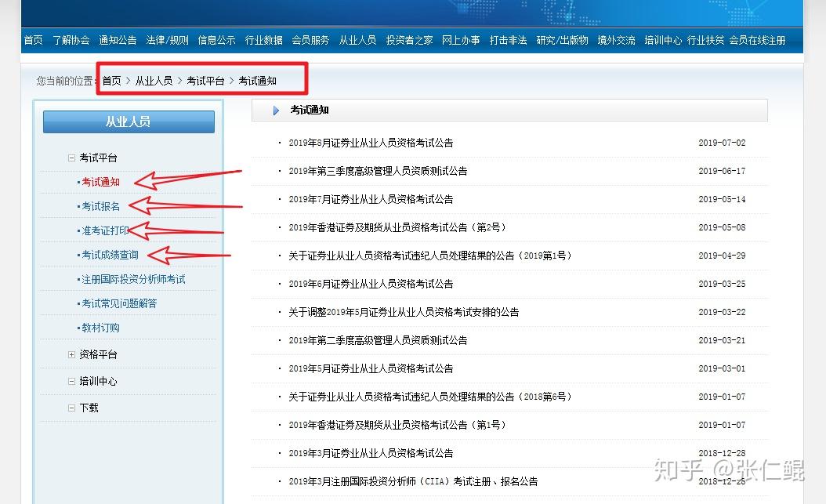Select 考试常见问题解答 in the sidebar

119,303
